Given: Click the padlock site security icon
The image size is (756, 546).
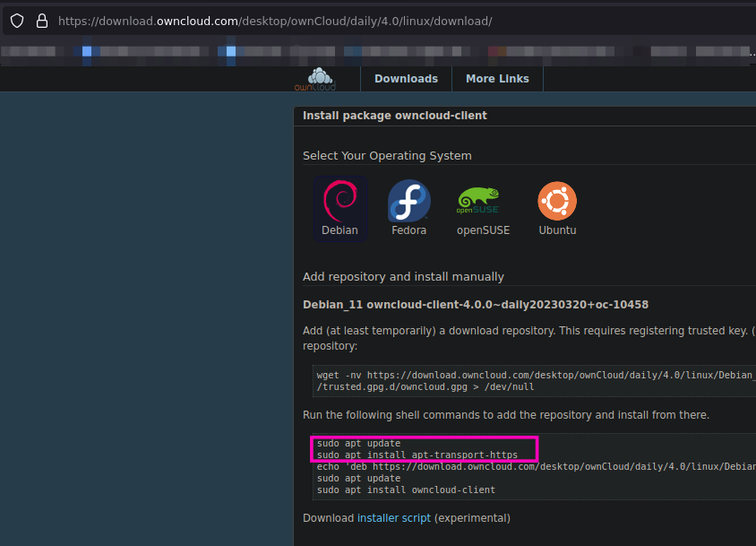Looking at the screenshot, I should click(42, 21).
